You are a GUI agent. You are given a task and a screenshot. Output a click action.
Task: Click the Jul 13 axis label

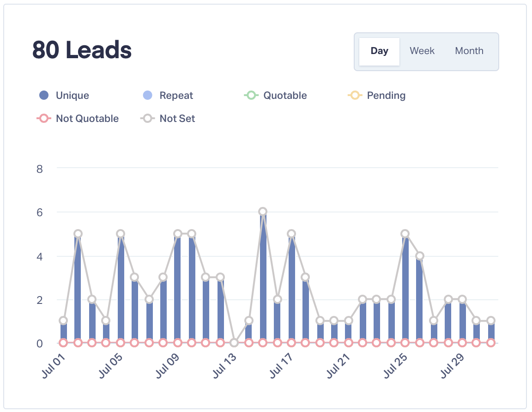[x=224, y=365]
